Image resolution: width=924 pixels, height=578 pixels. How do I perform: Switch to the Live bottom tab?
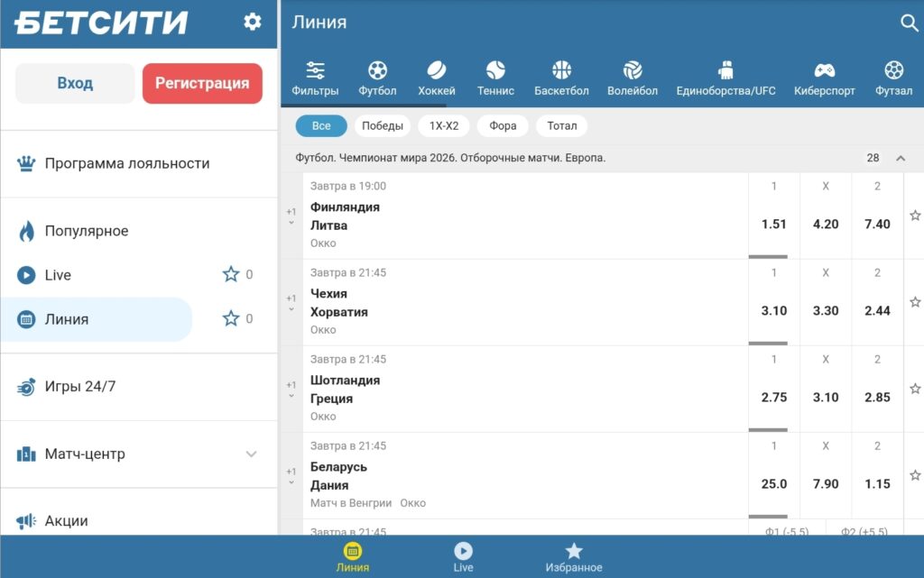point(463,556)
